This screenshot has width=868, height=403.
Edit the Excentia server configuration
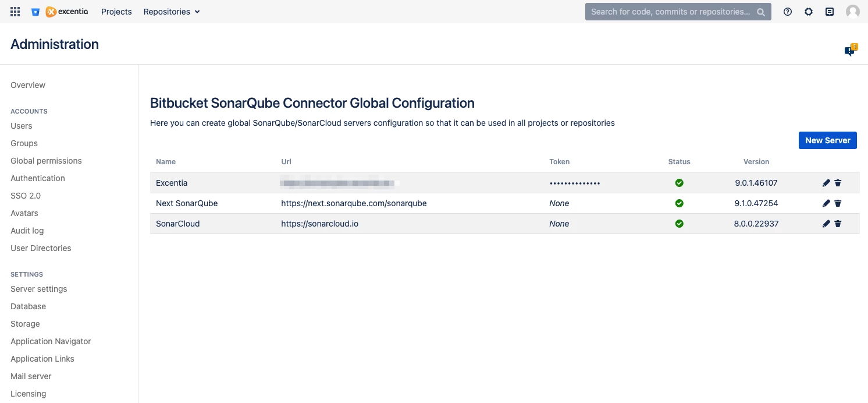(x=826, y=182)
